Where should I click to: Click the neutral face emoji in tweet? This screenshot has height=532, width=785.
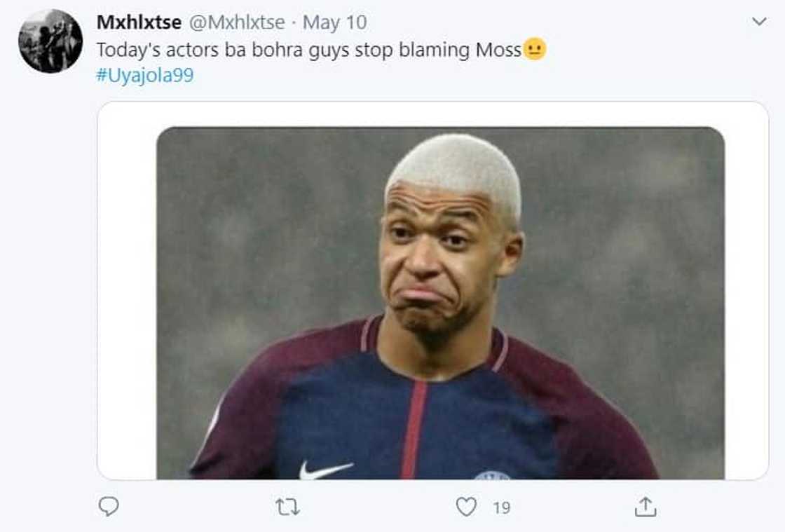(x=535, y=50)
